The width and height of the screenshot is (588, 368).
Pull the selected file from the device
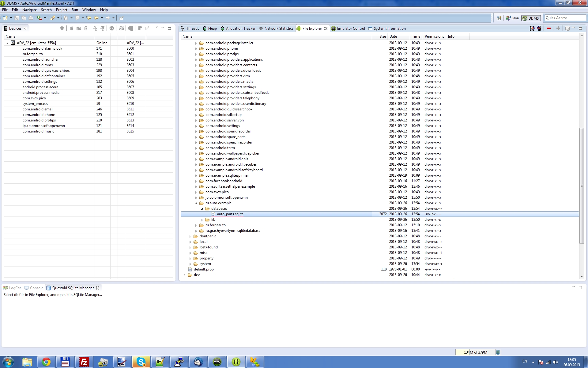[x=532, y=28]
